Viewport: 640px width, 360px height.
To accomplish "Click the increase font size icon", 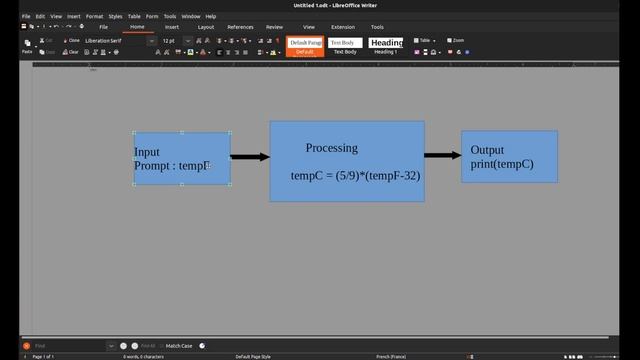I will point(199,41).
